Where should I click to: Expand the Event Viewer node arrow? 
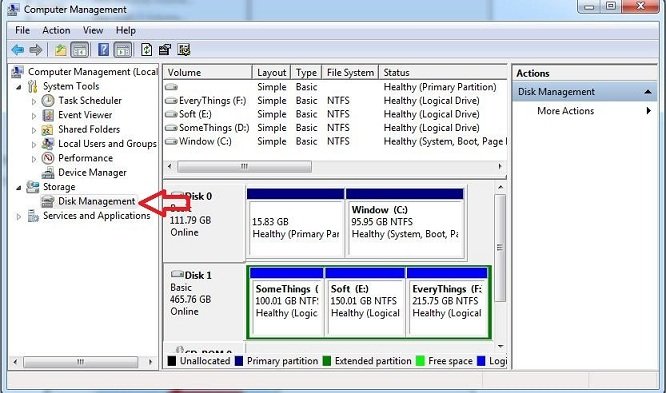click(x=34, y=116)
